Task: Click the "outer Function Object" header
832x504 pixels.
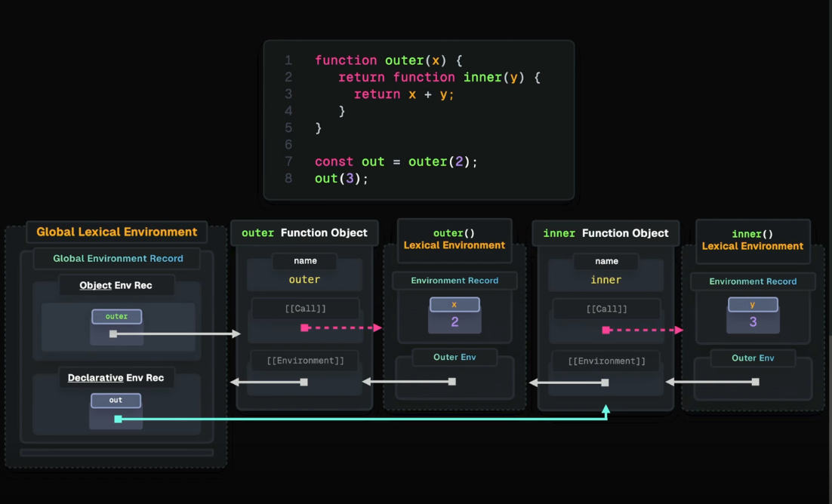Action: click(x=304, y=233)
